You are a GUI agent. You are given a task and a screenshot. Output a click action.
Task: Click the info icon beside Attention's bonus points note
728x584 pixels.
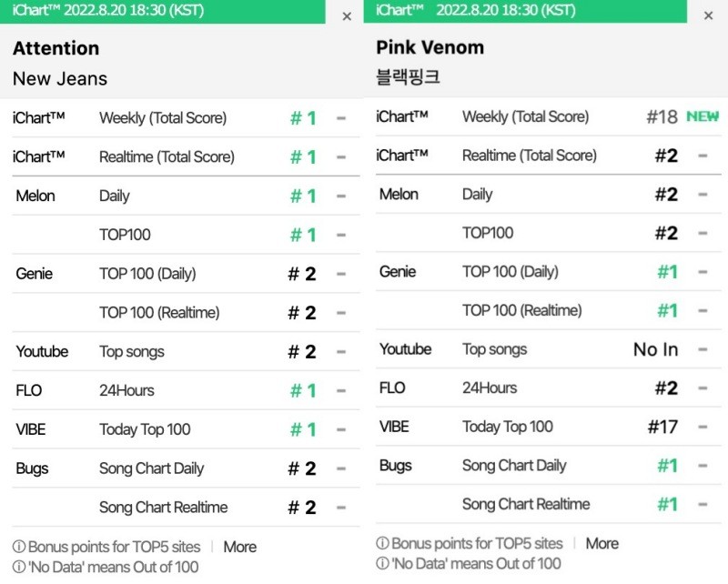pos(19,547)
